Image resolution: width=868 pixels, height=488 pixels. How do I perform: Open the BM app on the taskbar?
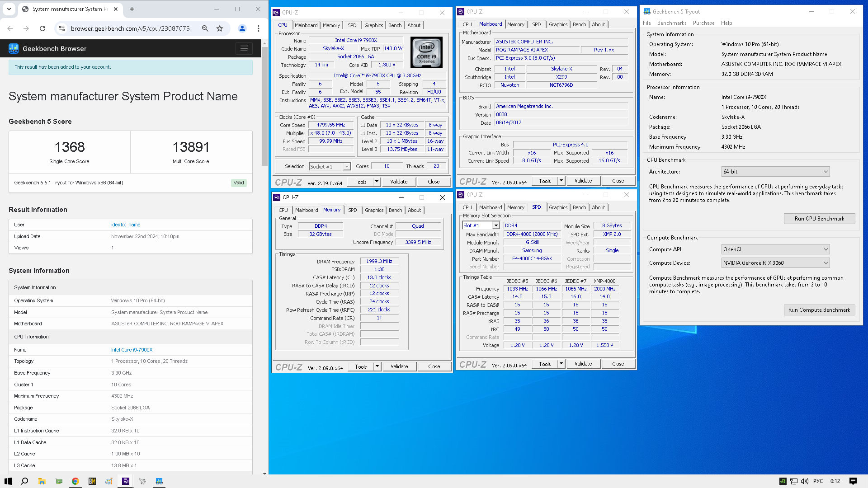click(x=92, y=481)
